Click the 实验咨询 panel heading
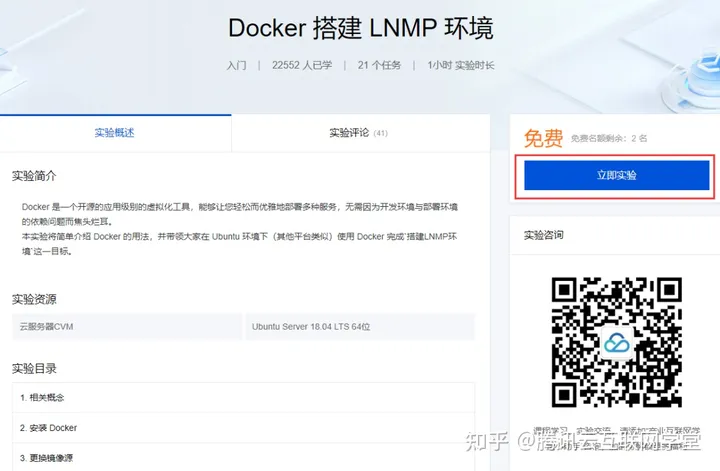The height and width of the screenshot is (471, 720). coord(544,235)
